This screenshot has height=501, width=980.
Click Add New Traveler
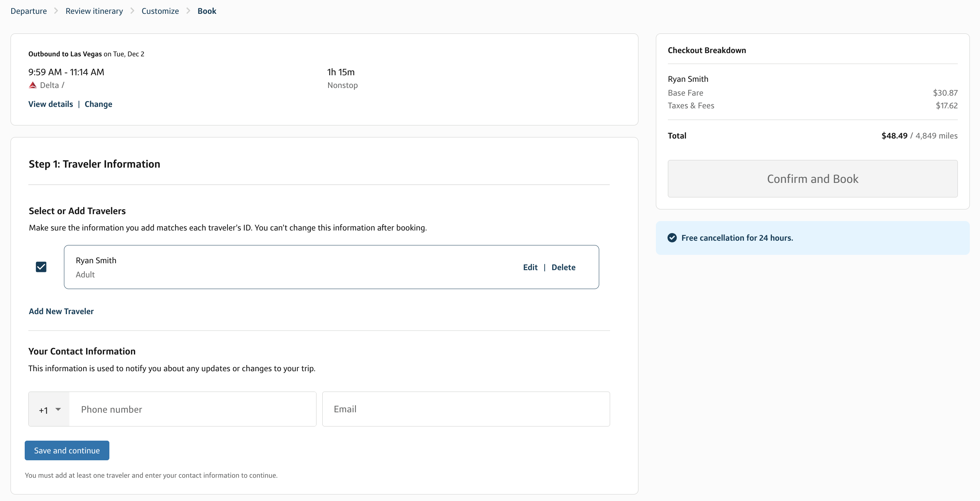[x=61, y=311]
